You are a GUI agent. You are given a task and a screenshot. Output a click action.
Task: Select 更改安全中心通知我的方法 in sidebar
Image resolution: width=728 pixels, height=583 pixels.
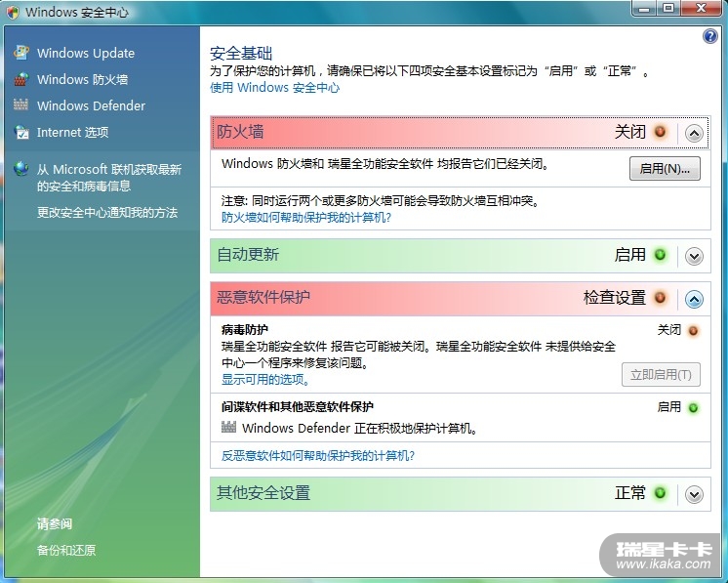(107, 212)
